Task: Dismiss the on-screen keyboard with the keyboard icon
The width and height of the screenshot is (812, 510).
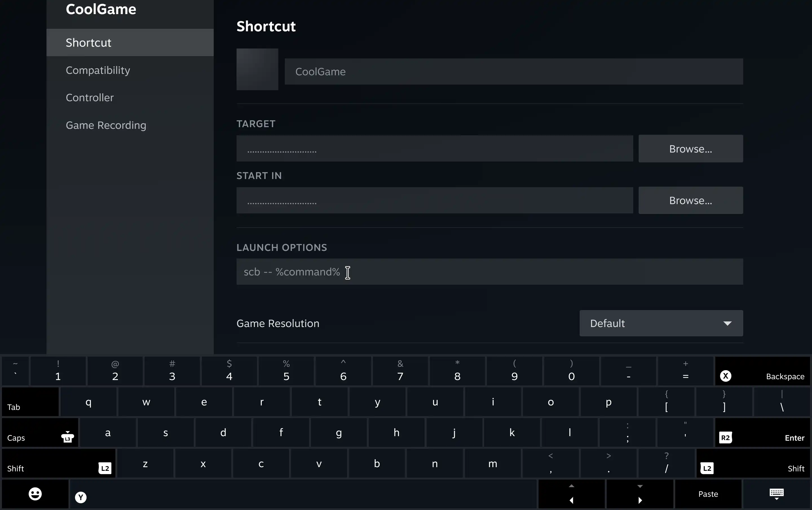Action: coord(776,494)
